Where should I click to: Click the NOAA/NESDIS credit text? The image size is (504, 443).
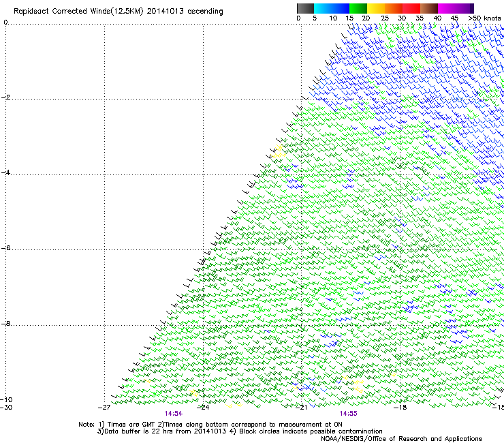(x=401, y=439)
